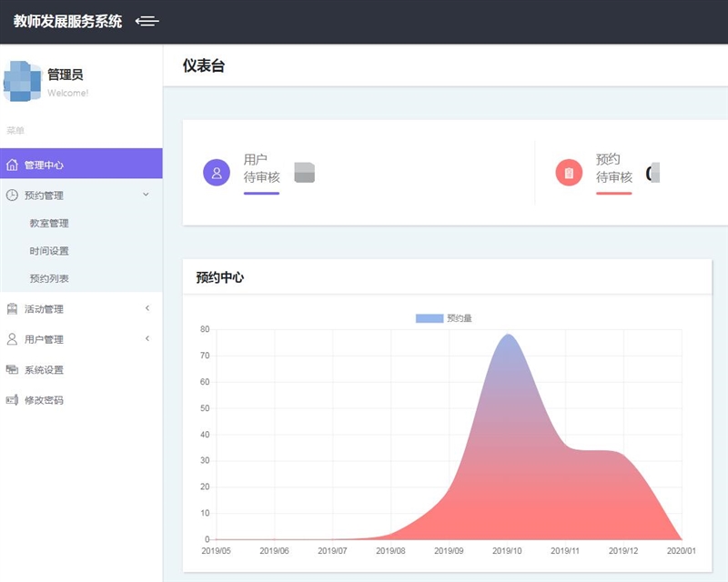The image size is (728, 582).
Task: Click the chart peak at 2019/10
Action: point(507,335)
